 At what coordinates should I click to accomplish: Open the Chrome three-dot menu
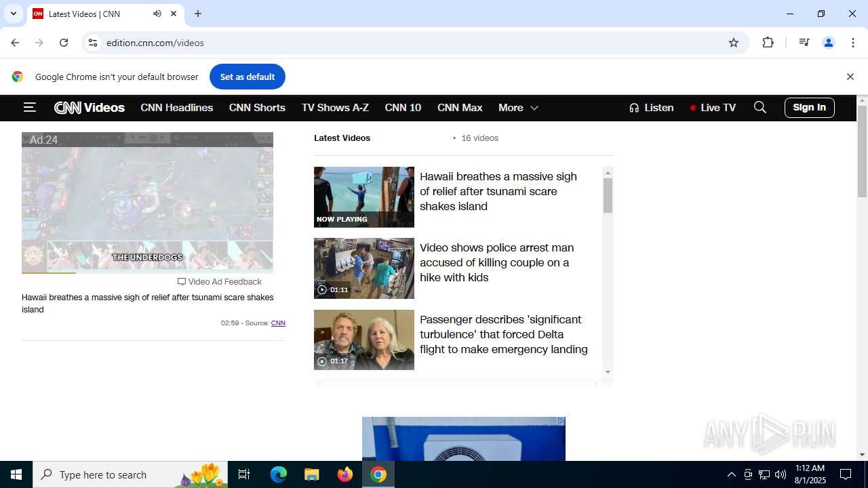(x=853, y=43)
